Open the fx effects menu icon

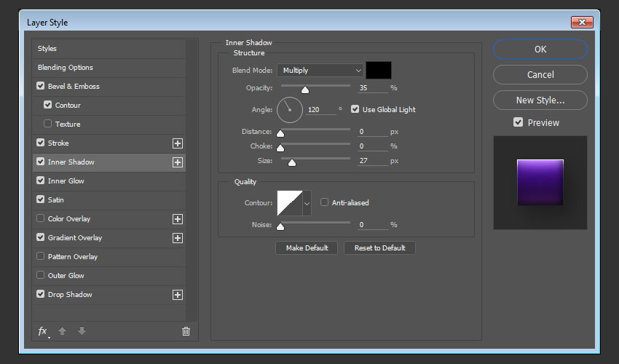pyautogui.click(x=43, y=331)
